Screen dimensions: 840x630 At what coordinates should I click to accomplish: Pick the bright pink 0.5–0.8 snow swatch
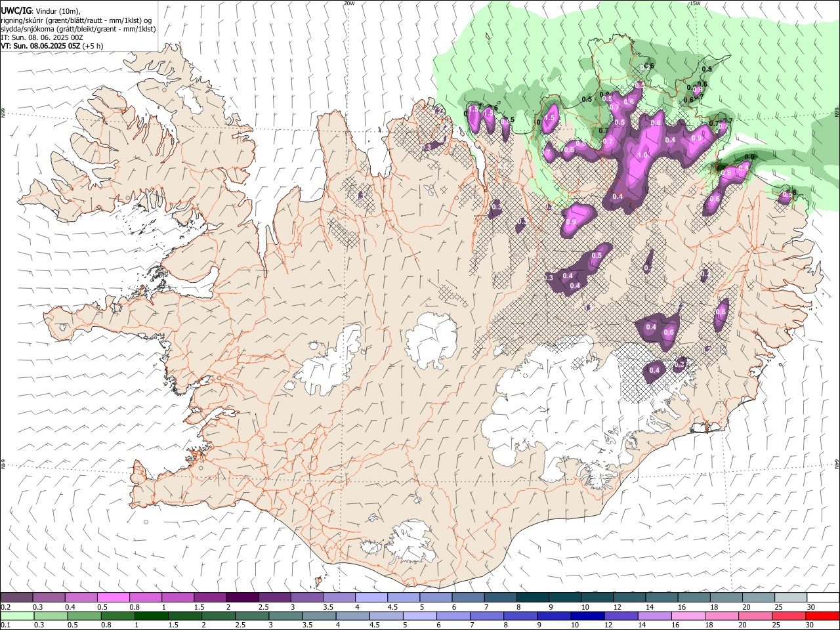[x=114, y=598]
